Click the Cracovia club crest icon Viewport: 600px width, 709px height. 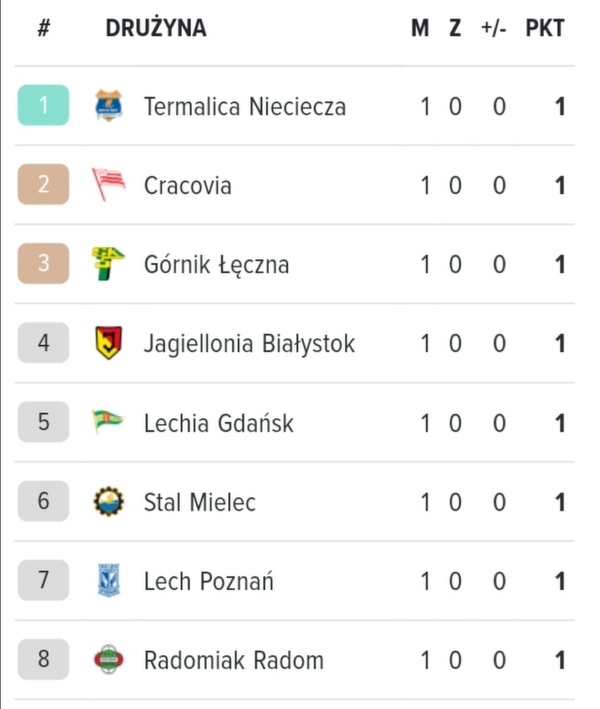pyautogui.click(x=108, y=185)
